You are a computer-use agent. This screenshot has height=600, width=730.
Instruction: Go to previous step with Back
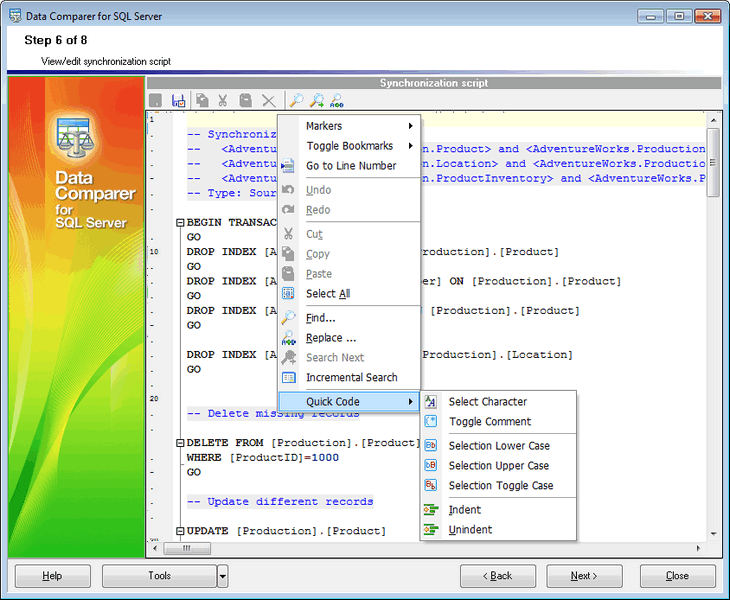click(x=498, y=576)
